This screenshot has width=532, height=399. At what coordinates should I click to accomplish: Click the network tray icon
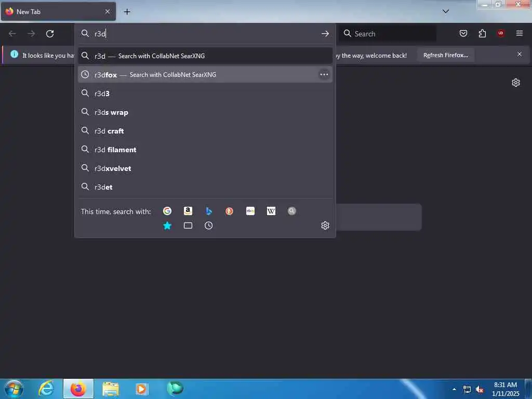467,390
